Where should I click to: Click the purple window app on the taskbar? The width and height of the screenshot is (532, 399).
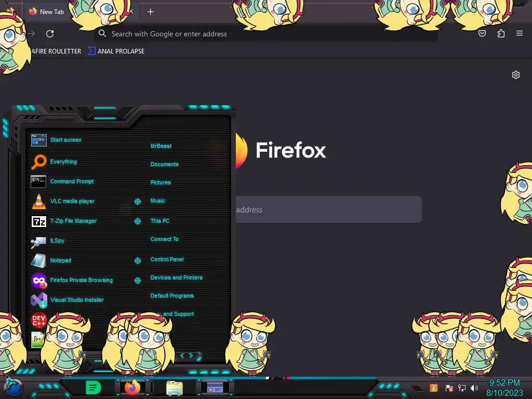click(x=215, y=387)
